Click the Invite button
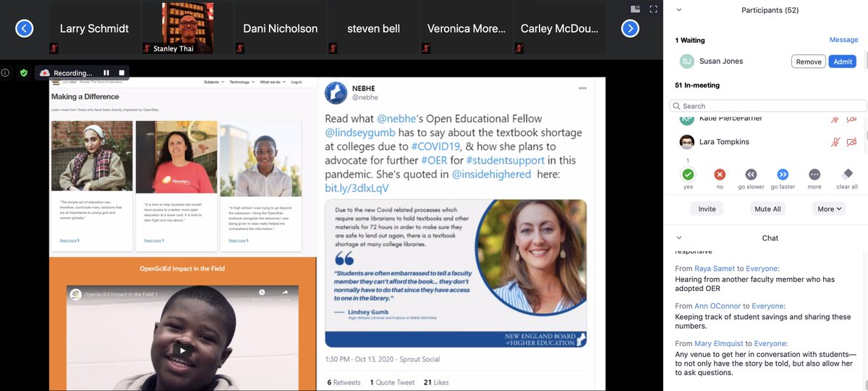The width and height of the screenshot is (868, 391). click(x=707, y=209)
